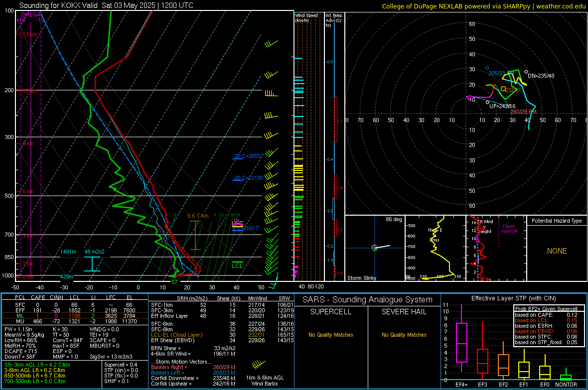Viewport: 588px width, 390px height.
Task: Click the Classic Supercell label
Action: [509, 229]
